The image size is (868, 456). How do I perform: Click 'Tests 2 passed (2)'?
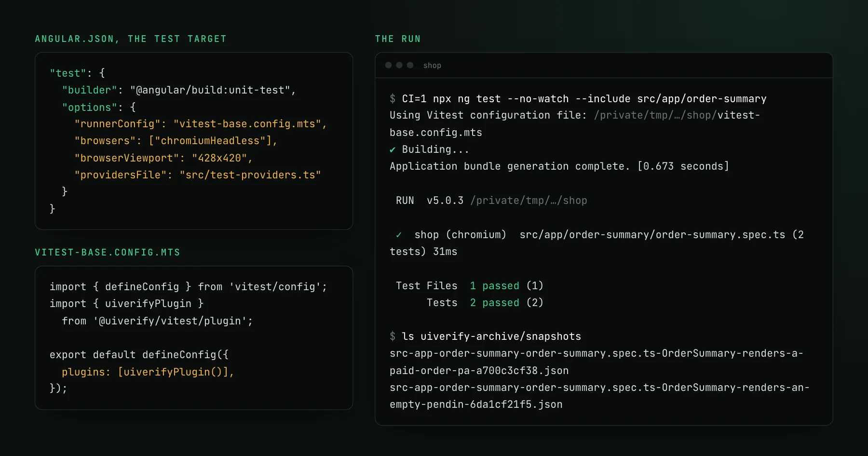485,303
